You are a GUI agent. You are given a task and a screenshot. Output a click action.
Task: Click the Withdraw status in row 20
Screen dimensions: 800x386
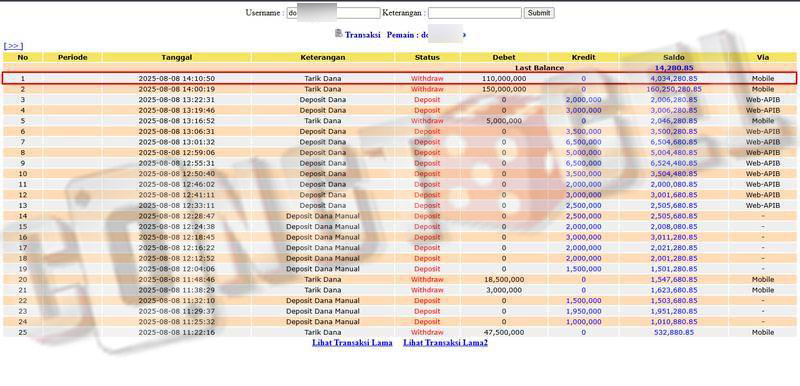pyautogui.click(x=427, y=279)
